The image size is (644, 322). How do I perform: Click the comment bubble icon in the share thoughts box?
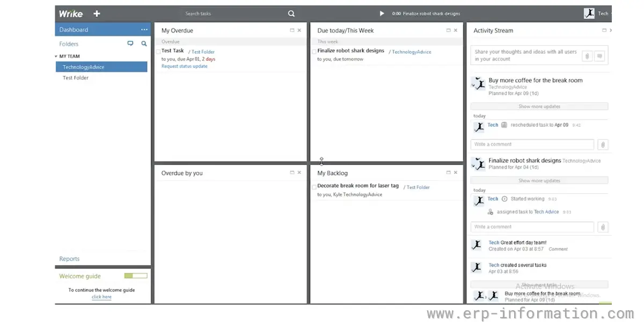600,56
